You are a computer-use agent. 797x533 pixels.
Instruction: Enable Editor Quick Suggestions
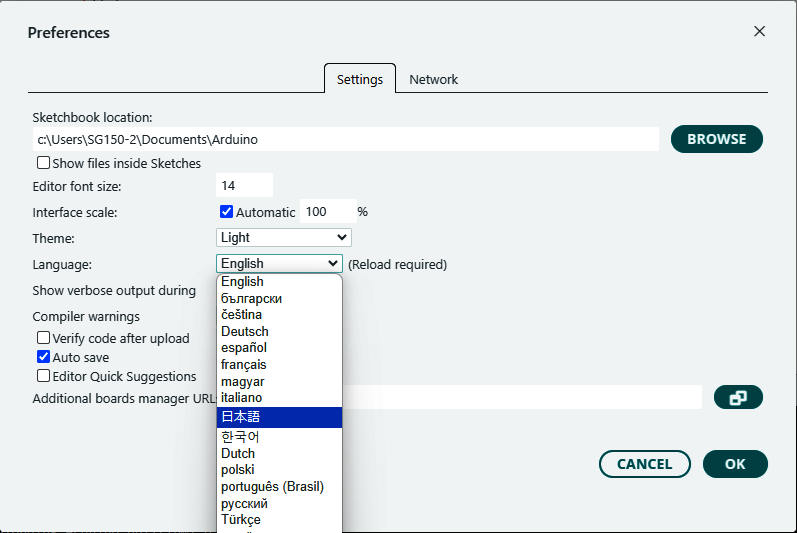pyautogui.click(x=44, y=376)
